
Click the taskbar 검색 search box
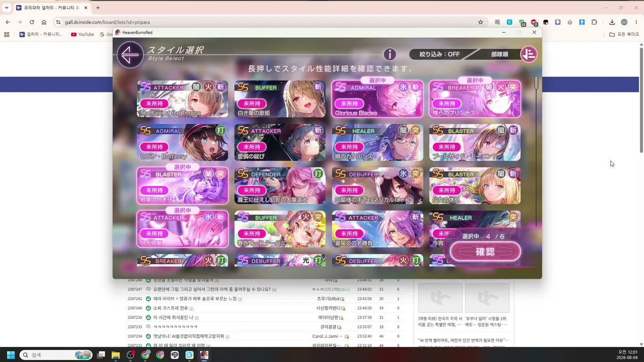[x=57, y=355]
